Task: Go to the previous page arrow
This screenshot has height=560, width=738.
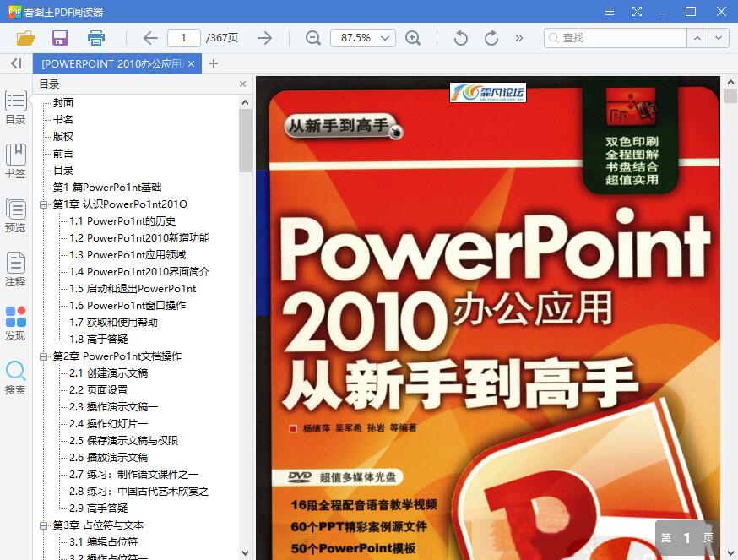Action: click(150, 38)
